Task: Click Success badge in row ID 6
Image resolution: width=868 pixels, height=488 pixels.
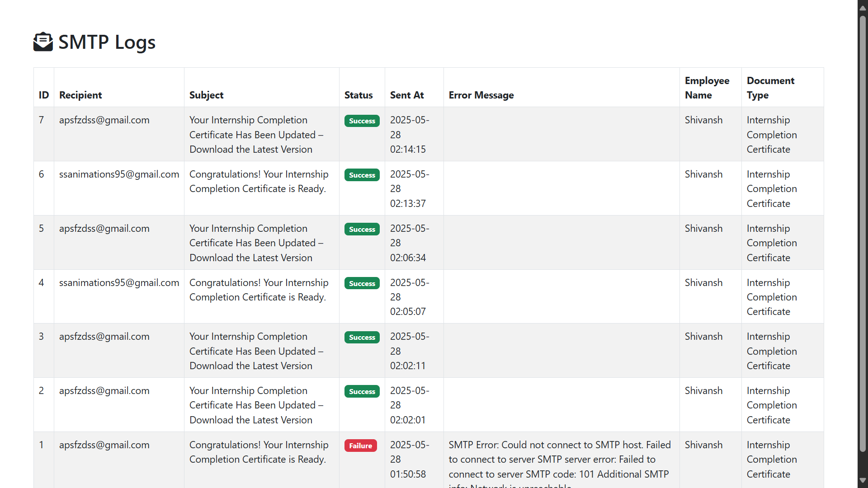Action: (362, 175)
